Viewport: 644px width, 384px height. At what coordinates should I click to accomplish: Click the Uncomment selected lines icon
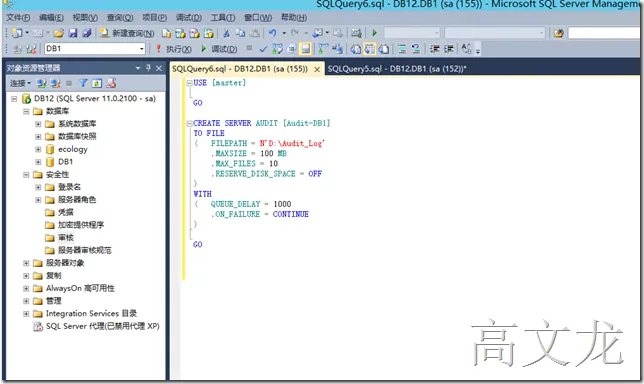416,49
